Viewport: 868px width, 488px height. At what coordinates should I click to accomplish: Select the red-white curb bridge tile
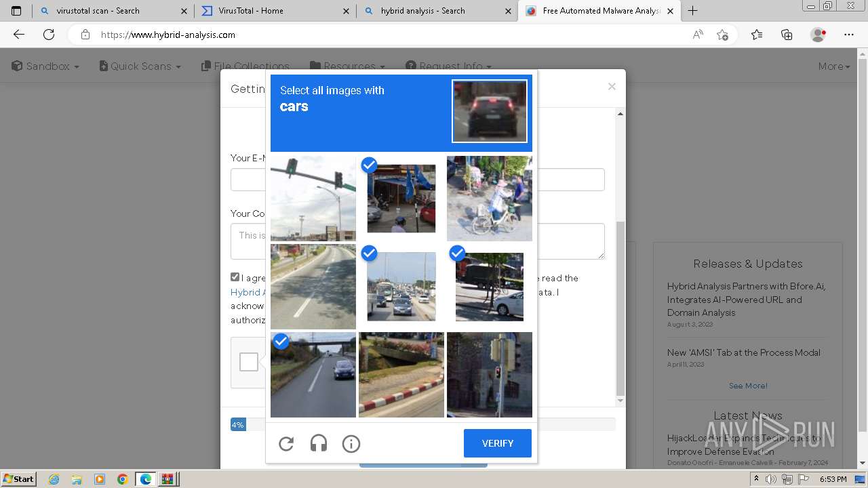401,375
